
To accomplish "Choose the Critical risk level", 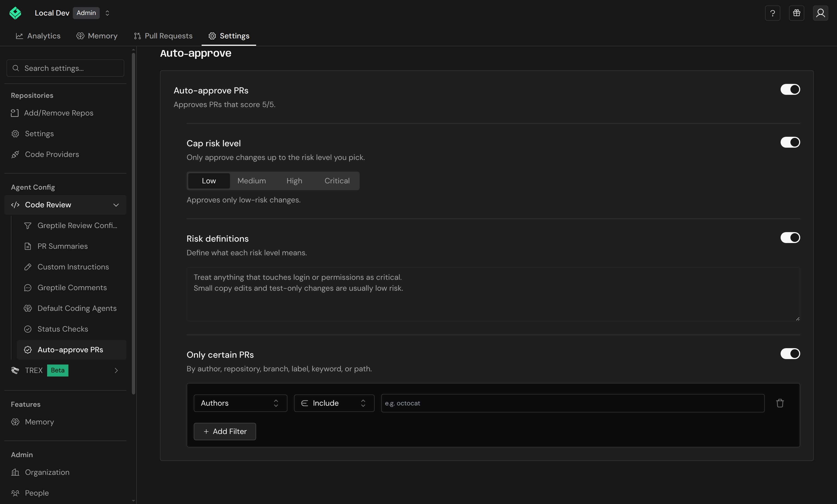I will (337, 181).
